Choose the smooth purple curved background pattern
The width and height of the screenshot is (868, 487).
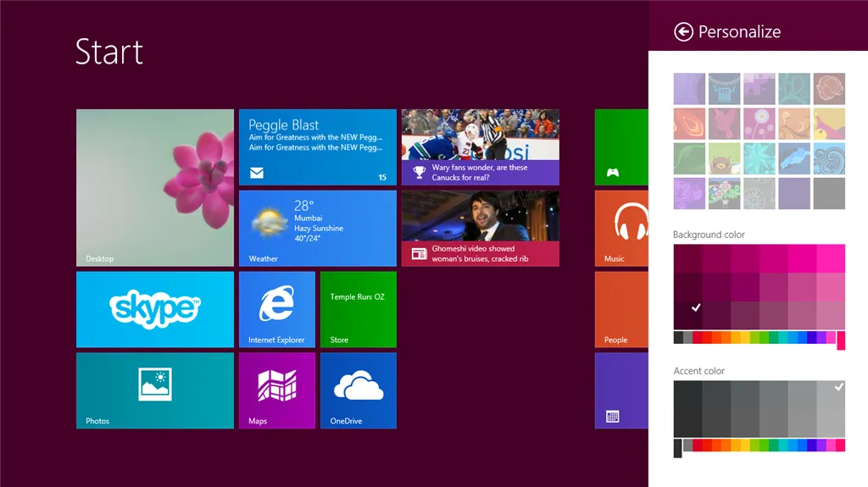click(689, 89)
